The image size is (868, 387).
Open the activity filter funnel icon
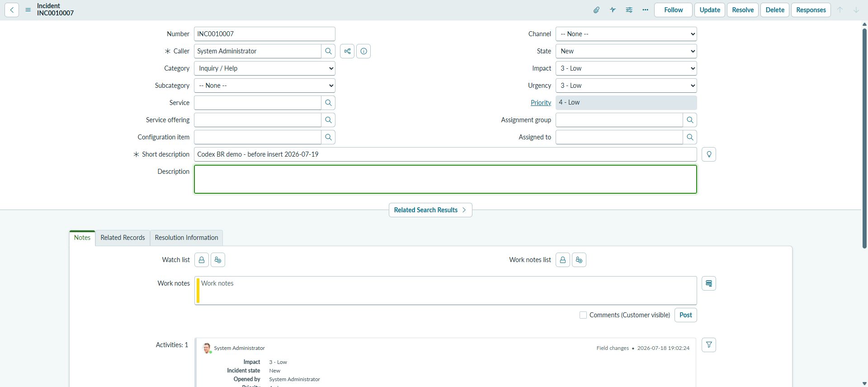[709, 345]
